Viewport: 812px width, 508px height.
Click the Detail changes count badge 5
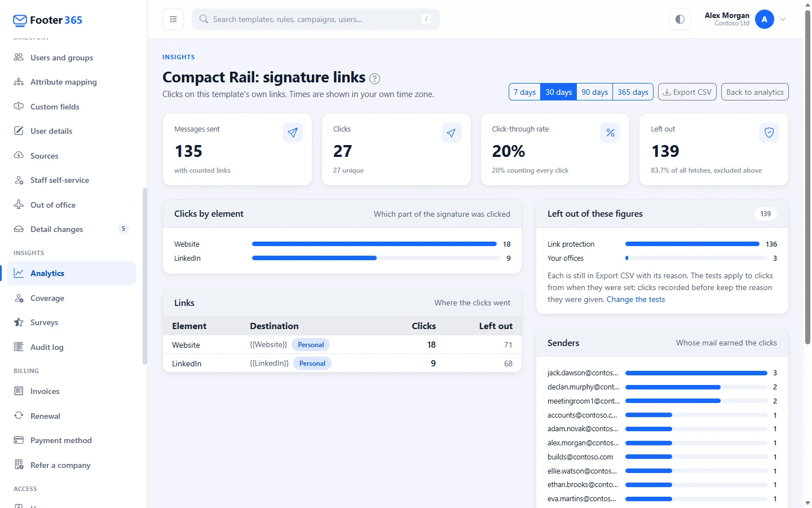123,229
